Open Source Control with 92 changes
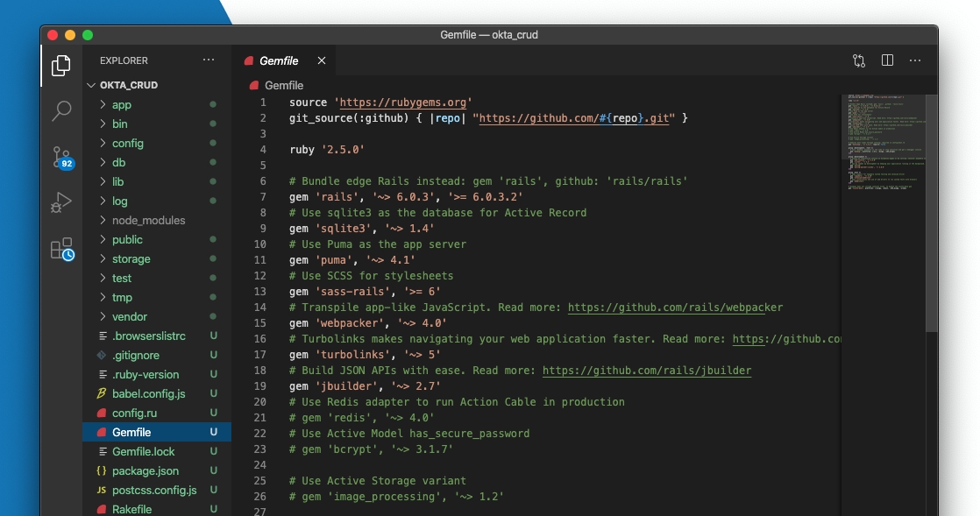980x516 pixels. pyautogui.click(x=61, y=158)
